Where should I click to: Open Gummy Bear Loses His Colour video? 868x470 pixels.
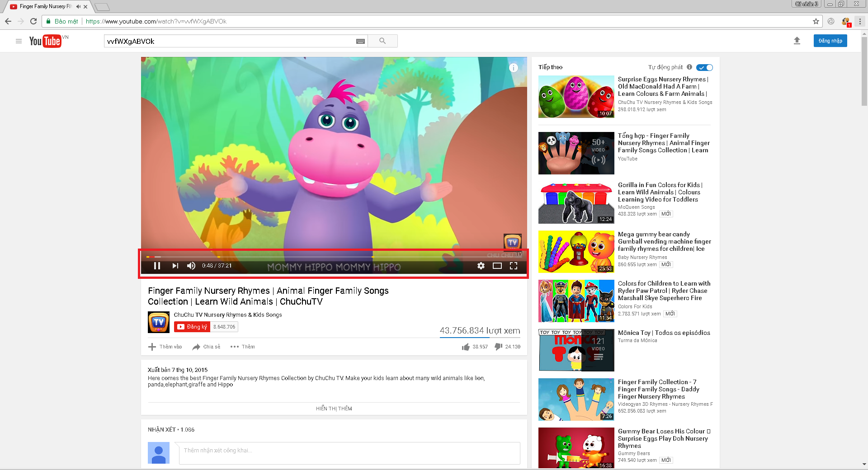click(664, 438)
